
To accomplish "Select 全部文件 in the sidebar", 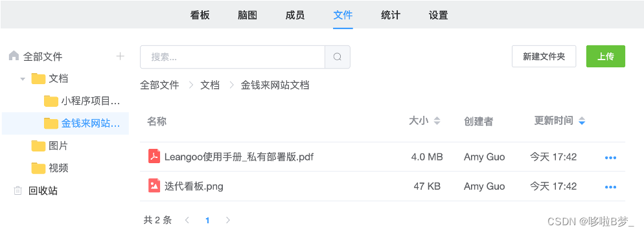I will (x=43, y=56).
